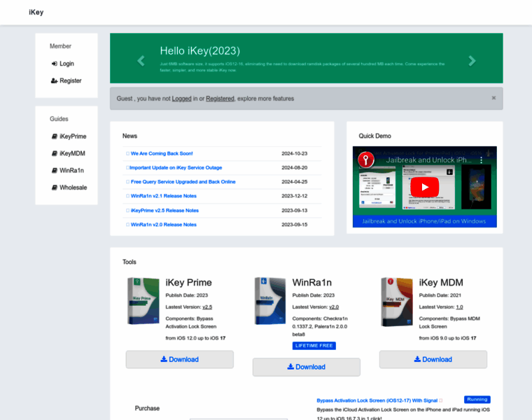The height and width of the screenshot is (420, 532).
Task: Click the Login arrow icon
Action: [x=55, y=64]
